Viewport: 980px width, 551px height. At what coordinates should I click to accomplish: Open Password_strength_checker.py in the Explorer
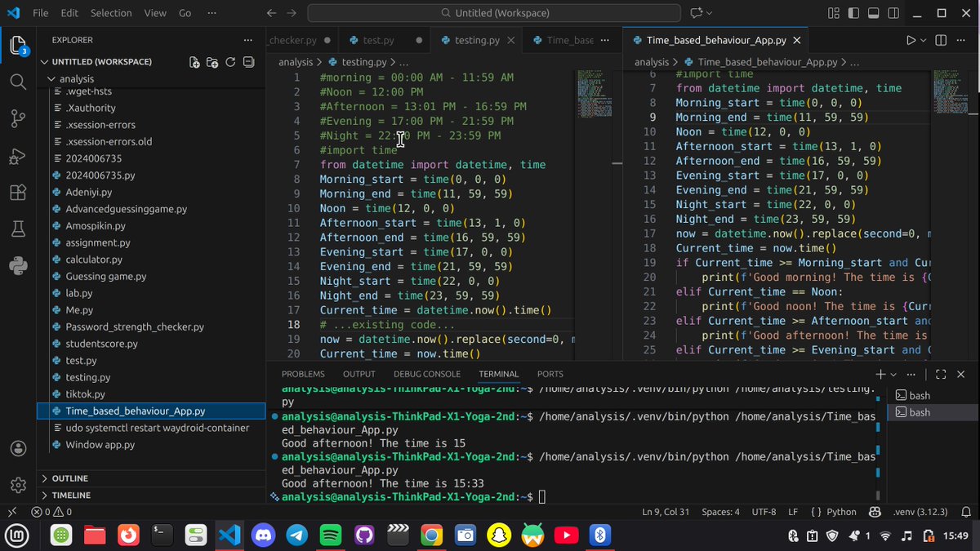click(x=135, y=327)
